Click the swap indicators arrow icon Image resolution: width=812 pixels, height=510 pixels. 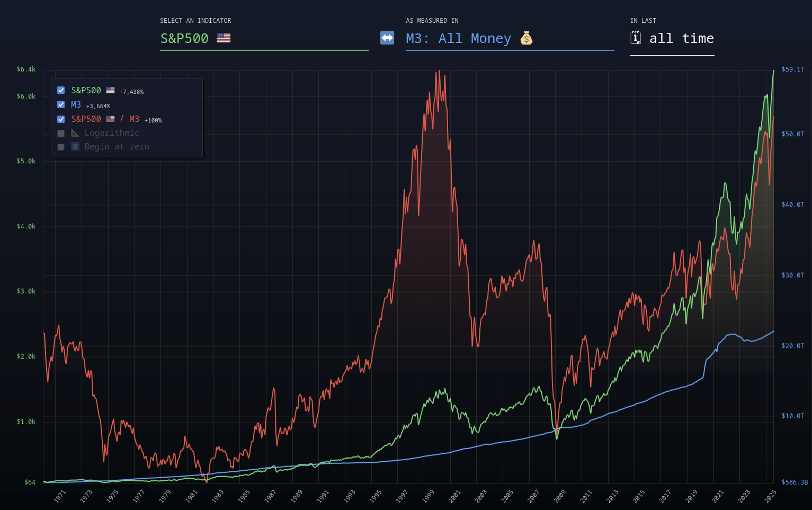[x=387, y=38]
